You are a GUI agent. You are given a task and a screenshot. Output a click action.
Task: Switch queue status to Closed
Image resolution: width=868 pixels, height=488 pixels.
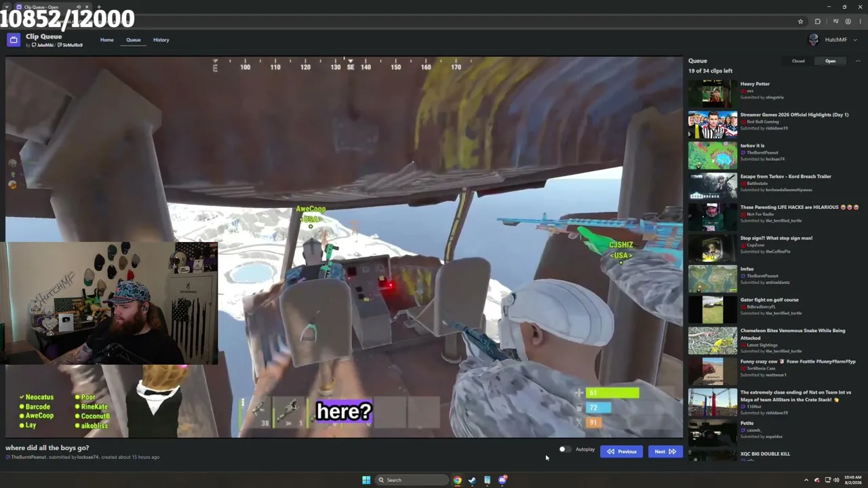pyautogui.click(x=798, y=61)
